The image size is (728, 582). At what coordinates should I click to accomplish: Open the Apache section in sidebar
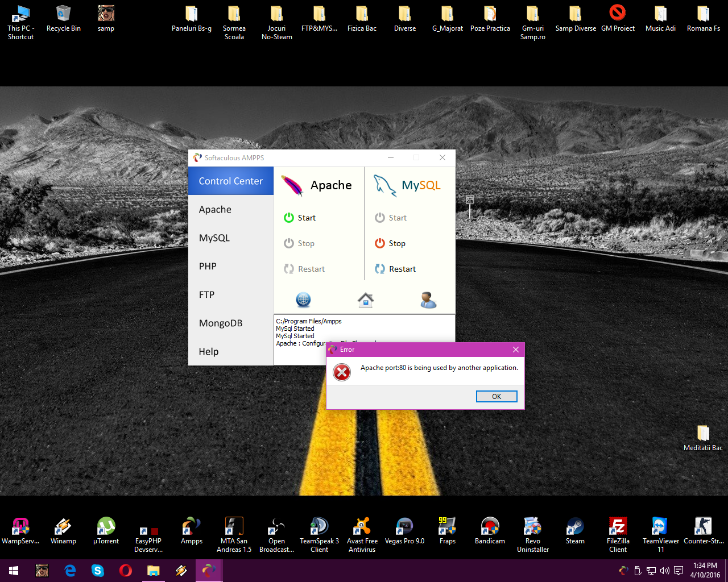pyautogui.click(x=231, y=209)
